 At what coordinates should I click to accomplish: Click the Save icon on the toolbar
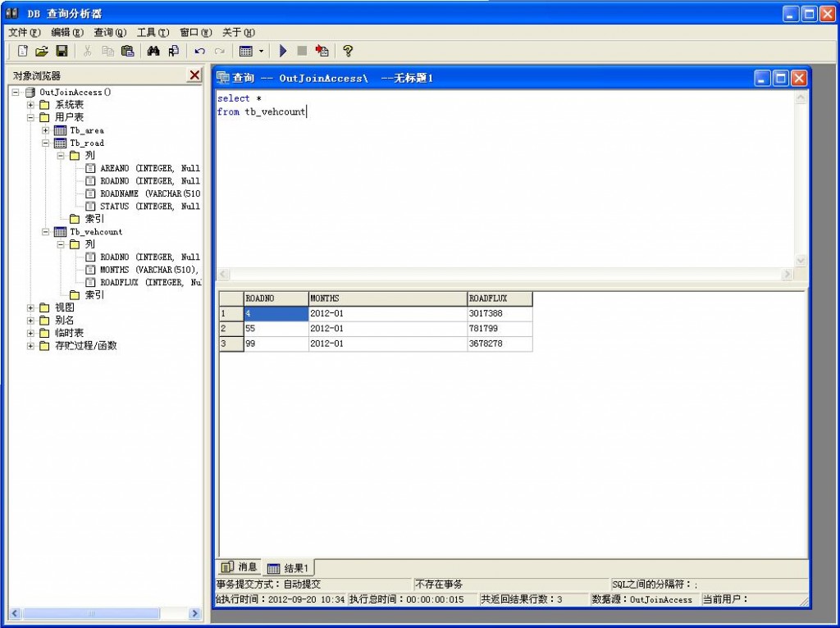[x=62, y=51]
